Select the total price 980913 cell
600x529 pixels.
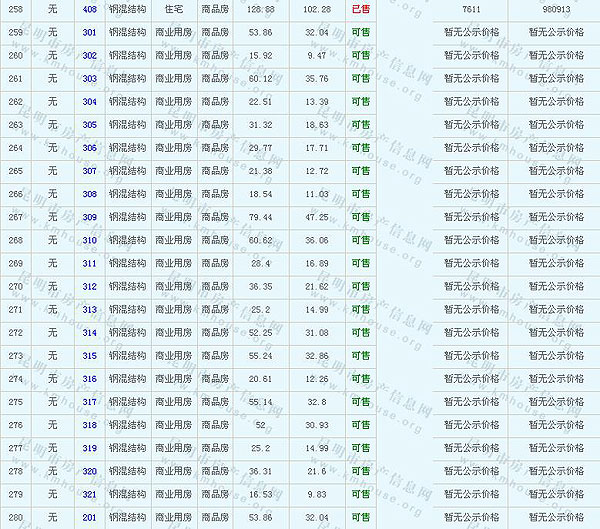click(556, 9)
